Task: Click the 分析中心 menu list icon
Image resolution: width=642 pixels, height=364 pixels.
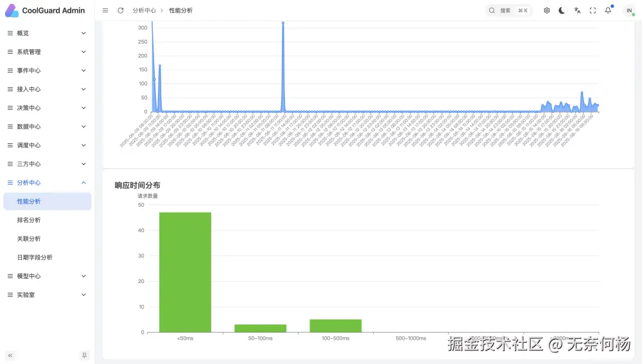Action: (x=10, y=182)
